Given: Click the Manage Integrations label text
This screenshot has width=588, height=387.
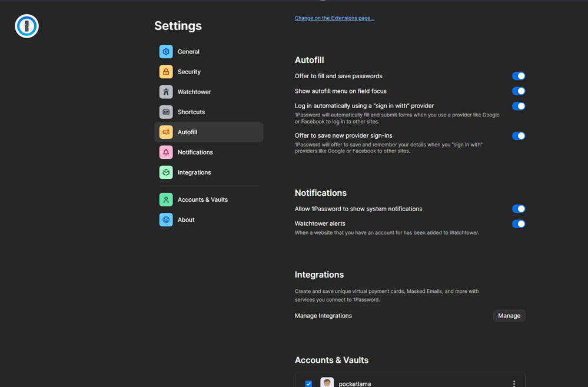Looking at the screenshot, I should tap(323, 316).
